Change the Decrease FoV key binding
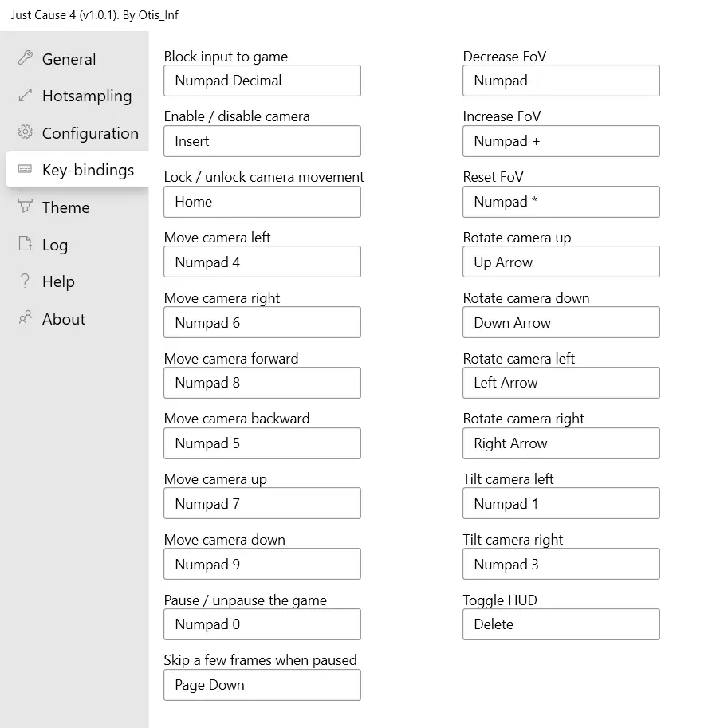716x728 pixels. click(561, 81)
